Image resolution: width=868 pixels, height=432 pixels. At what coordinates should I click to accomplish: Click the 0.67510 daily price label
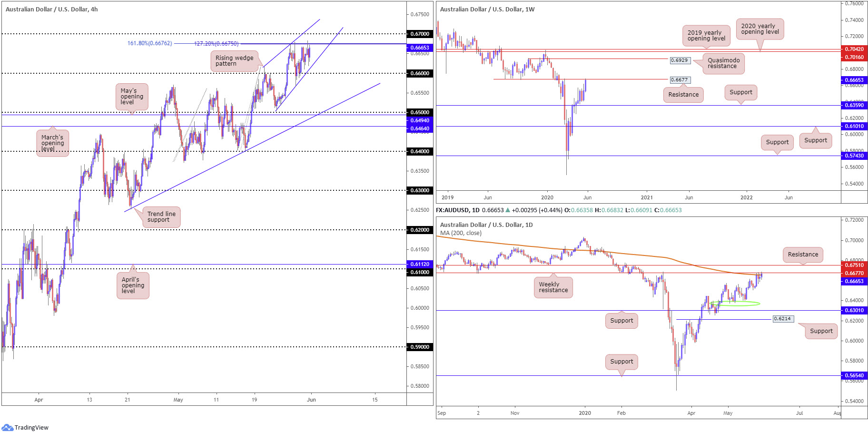[854, 265]
